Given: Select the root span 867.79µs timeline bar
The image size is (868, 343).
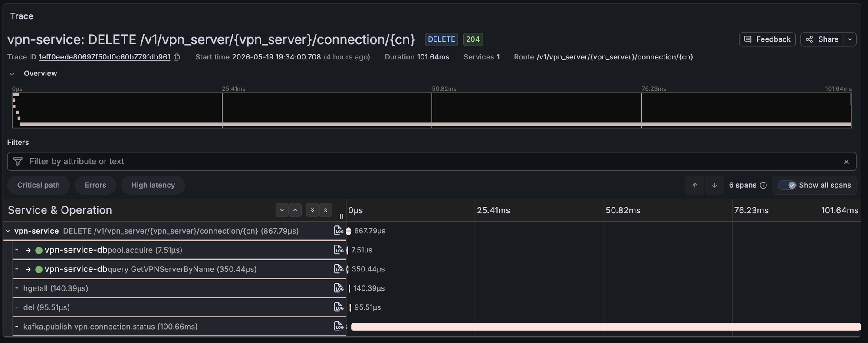Looking at the screenshot, I should pos(349,231).
